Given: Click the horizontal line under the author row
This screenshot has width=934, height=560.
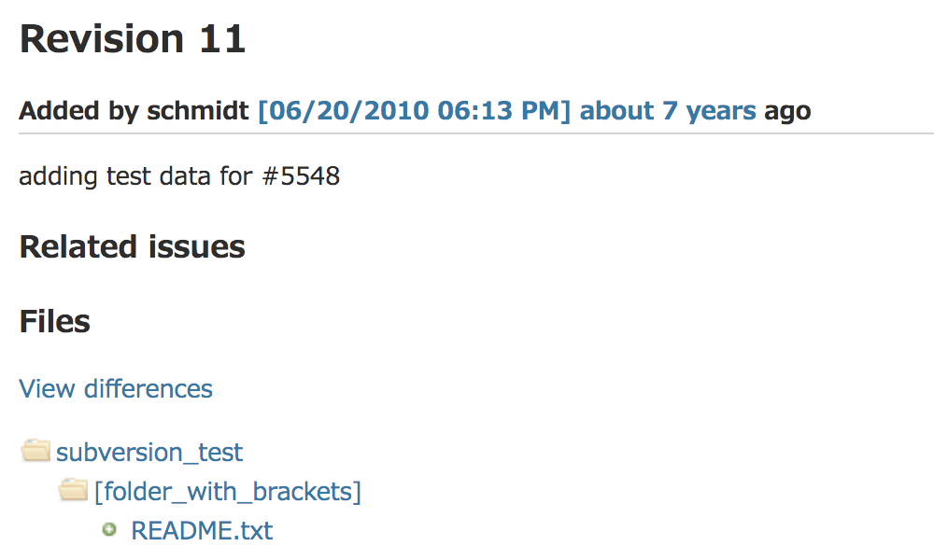Looking at the screenshot, I should click(x=476, y=133).
